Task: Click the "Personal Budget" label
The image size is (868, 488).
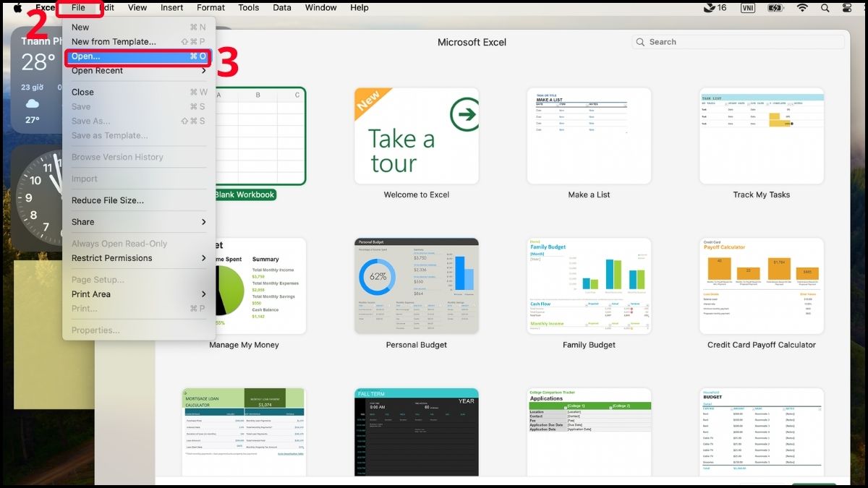Action: pos(417,345)
